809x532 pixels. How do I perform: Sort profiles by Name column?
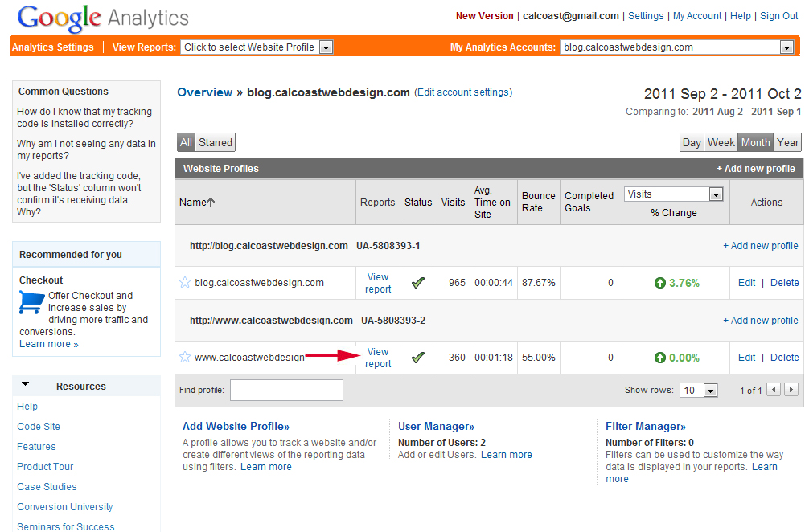tap(197, 203)
